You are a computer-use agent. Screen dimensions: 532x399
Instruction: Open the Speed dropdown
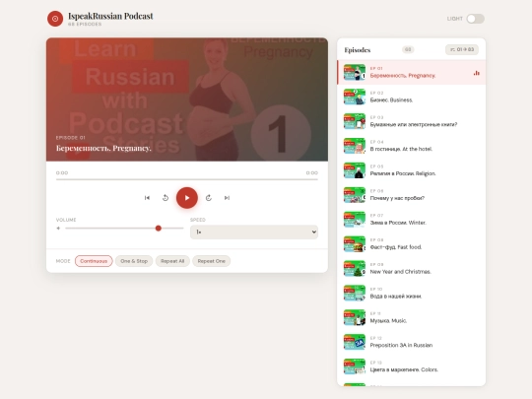[254, 233]
